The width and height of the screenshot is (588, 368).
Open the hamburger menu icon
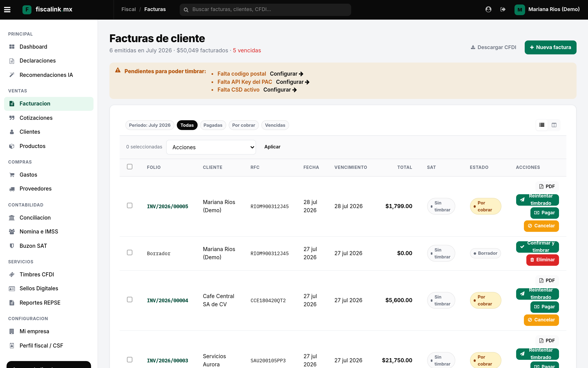(x=7, y=9)
